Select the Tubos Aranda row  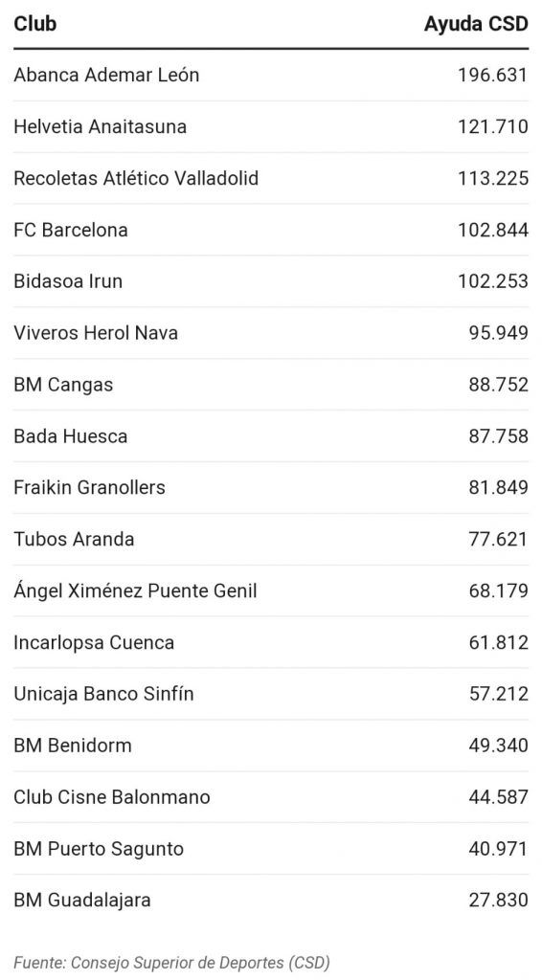271,540
